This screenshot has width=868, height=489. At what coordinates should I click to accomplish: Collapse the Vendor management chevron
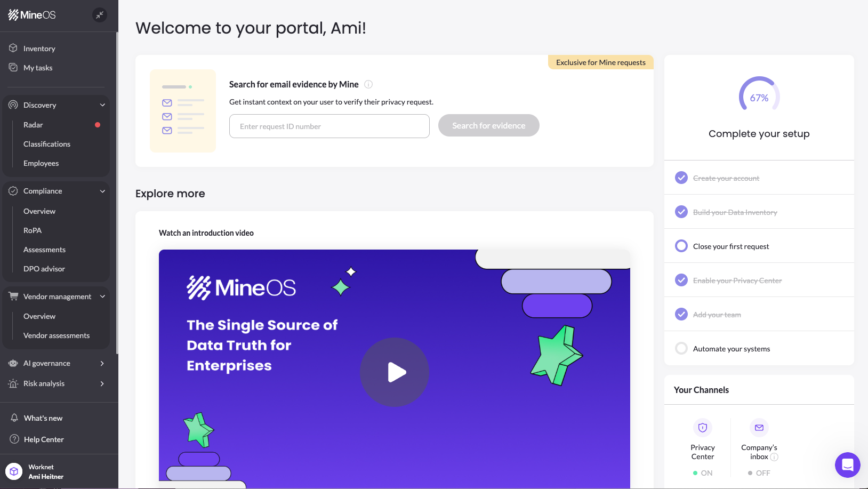[x=102, y=296]
